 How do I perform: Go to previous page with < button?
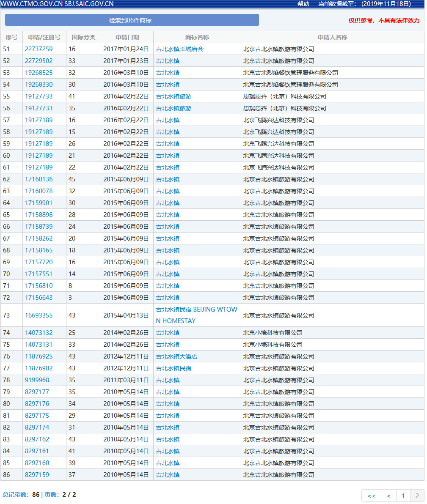389,496
